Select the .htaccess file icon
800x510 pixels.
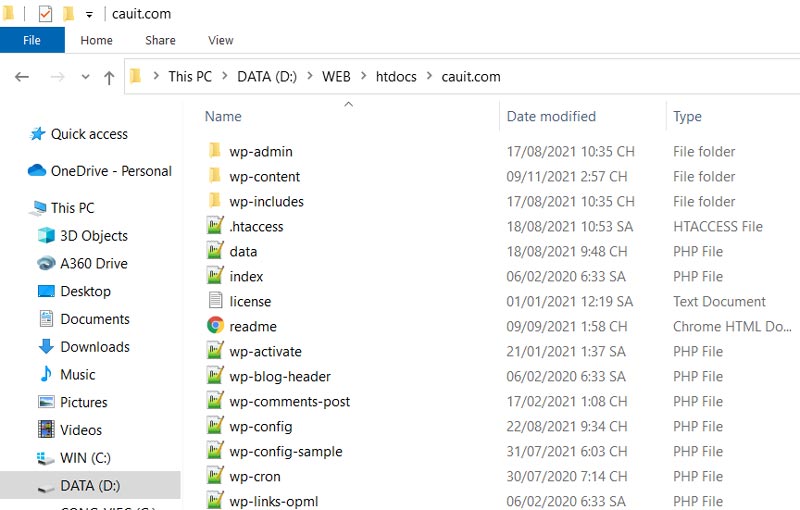(x=215, y=225)
